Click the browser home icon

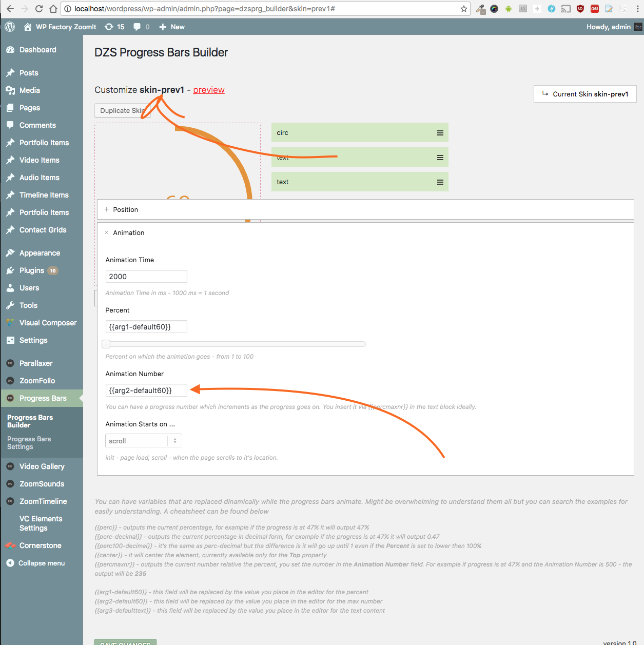click(x=53, y=9)
